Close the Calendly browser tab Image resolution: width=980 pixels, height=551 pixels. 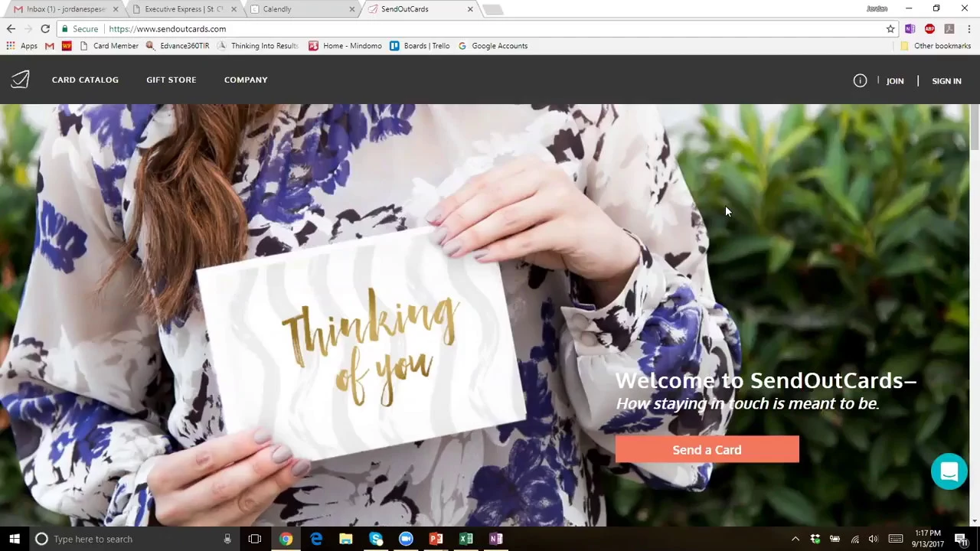352,9
